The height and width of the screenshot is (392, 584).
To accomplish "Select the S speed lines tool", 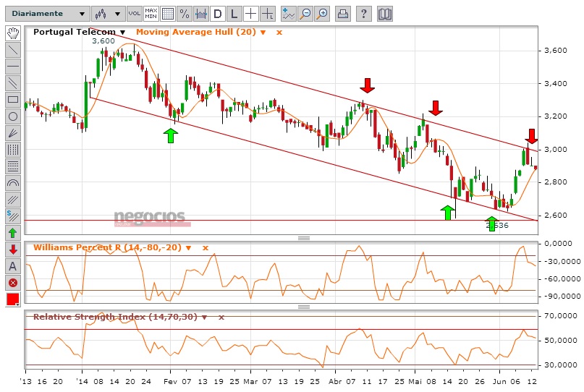I will [13, 216].
